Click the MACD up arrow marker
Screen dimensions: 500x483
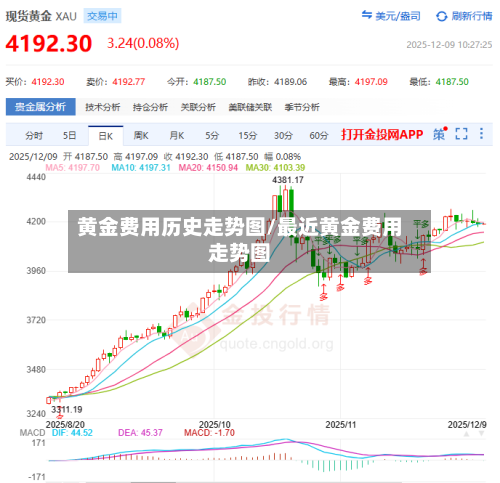(467, 434)
